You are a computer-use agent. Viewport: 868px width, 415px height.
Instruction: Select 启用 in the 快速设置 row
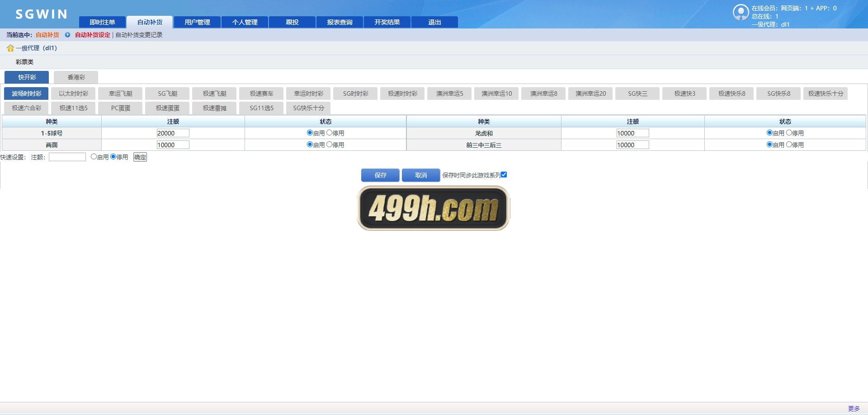94,157
